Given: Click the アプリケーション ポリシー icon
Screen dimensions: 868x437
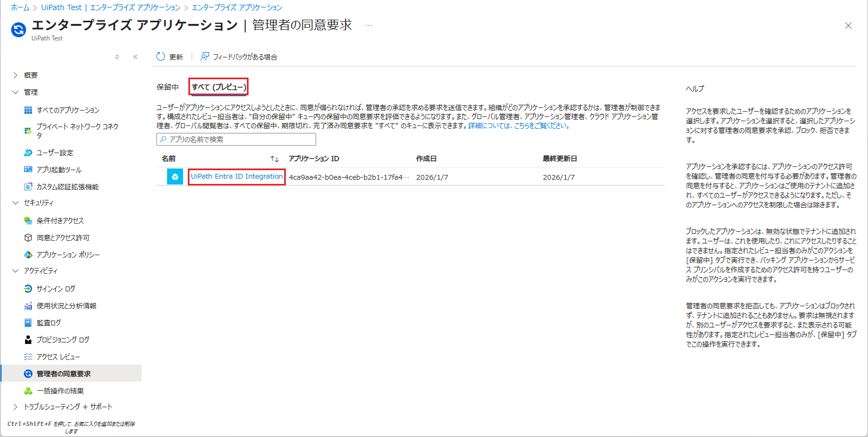Looking at the screenshot, I should (x=28, y=255).
